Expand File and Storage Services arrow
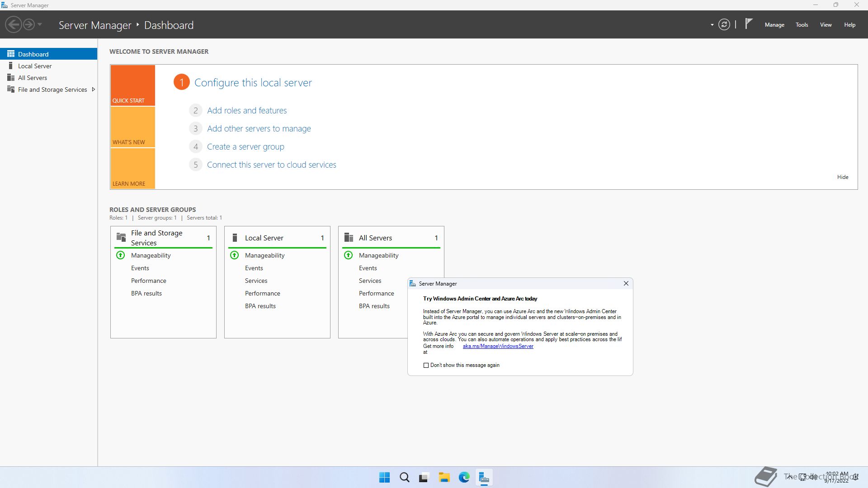The height and width of the screenshot is (488, 868). click(93, 89)
